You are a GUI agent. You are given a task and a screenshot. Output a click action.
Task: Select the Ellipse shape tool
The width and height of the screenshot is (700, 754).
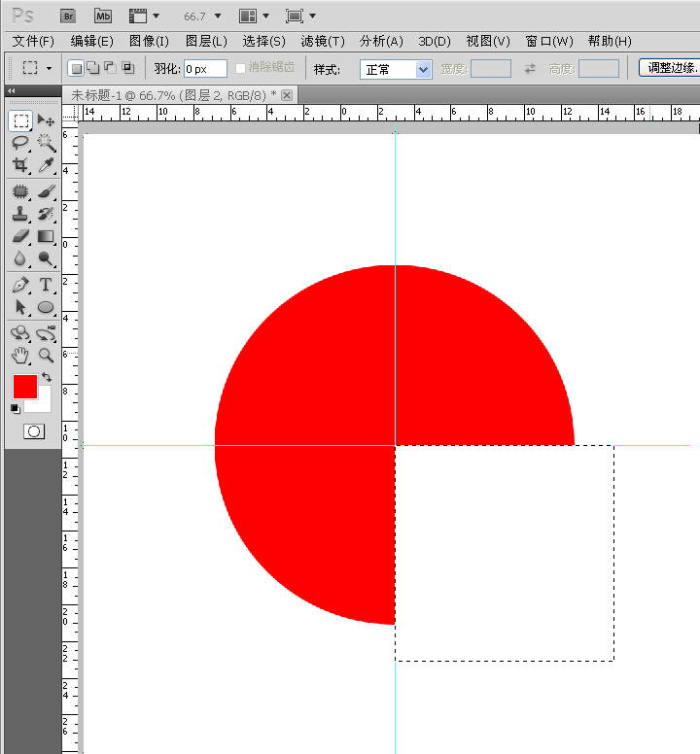coord(46,307)
